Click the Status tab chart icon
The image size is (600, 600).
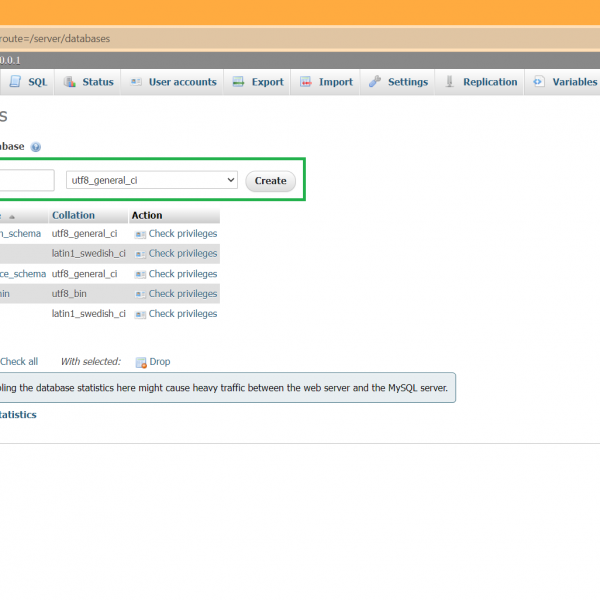click(70, 82)
